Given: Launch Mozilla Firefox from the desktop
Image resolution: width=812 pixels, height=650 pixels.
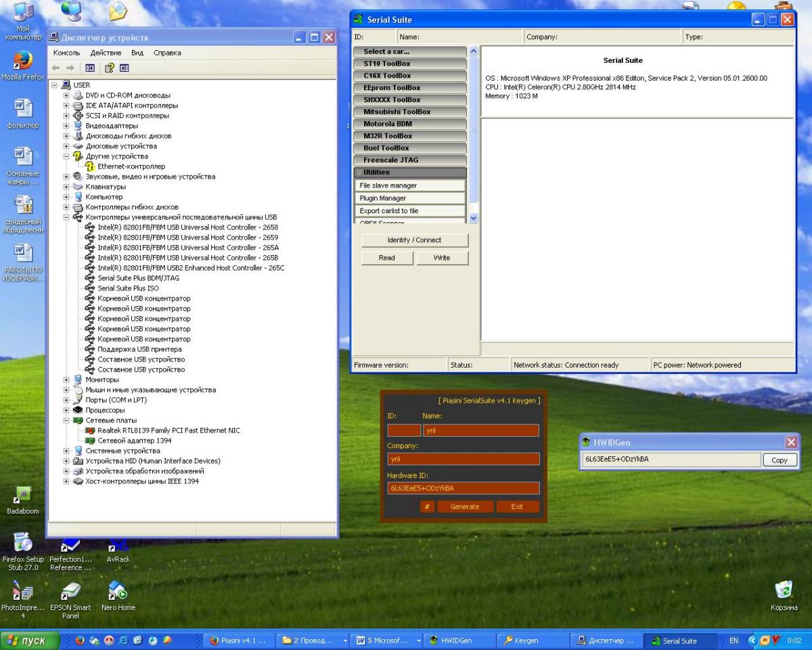Looking at the screenshot, I should (23, 66).
